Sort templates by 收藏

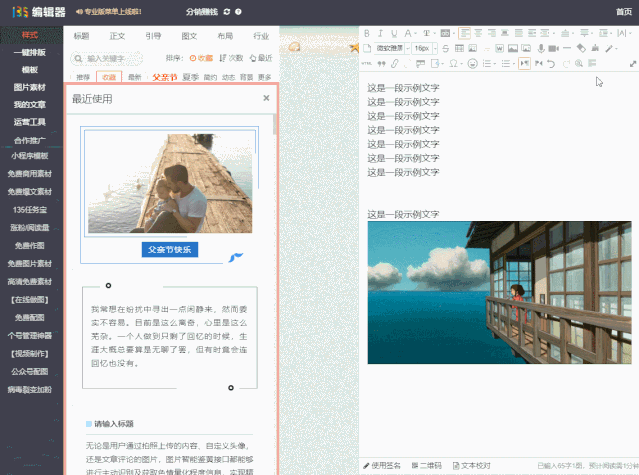tap(200, 59)
